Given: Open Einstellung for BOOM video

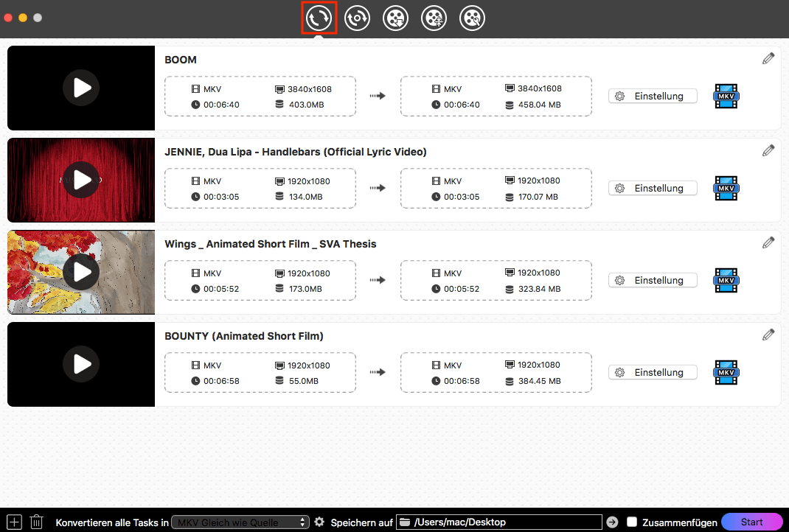Looking at the screenshot, I should (x=653, y=96).
